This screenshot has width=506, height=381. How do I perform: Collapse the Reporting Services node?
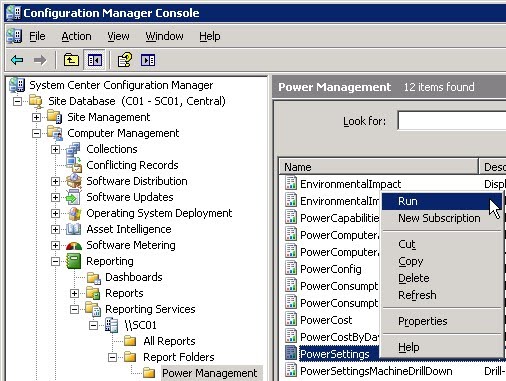(74, 309)
